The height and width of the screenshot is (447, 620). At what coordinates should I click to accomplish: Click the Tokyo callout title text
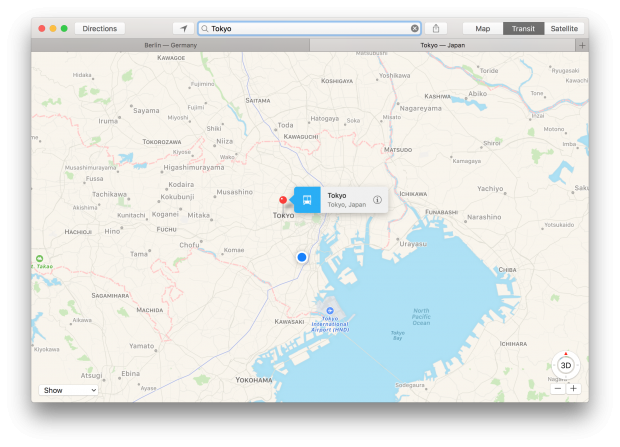click(x=337, y=195)
